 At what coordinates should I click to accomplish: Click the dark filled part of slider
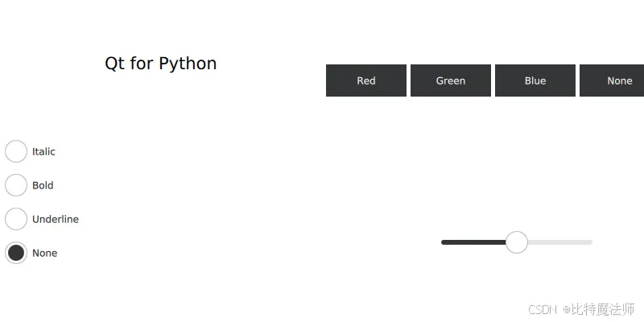(473, 242)
